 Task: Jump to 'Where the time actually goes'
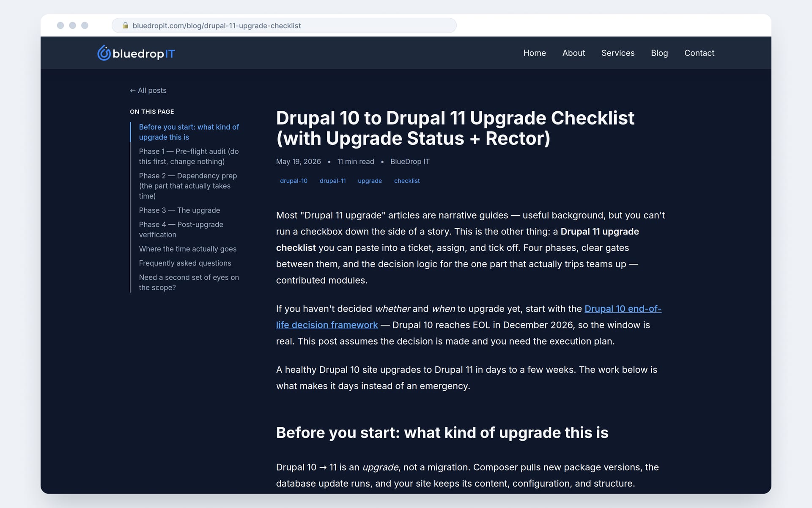[188, 249]
